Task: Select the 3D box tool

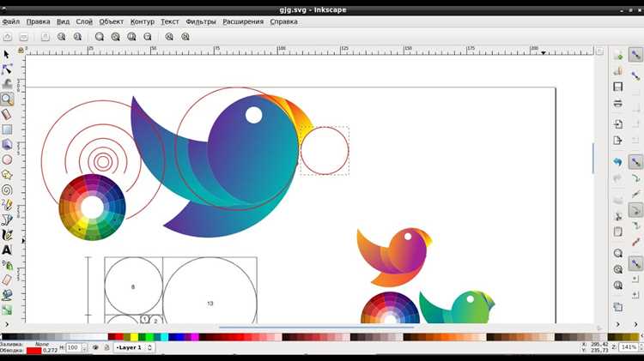Action: point(7,144)
